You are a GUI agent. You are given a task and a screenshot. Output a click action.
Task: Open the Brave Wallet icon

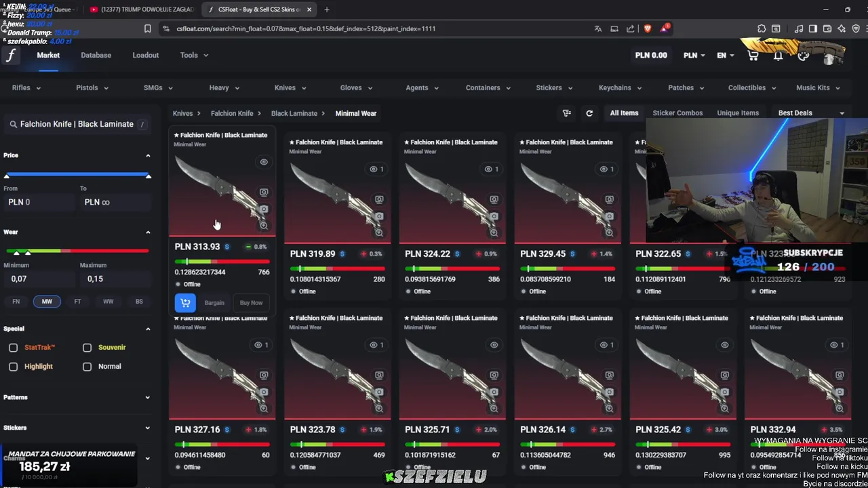click(827, 28)
